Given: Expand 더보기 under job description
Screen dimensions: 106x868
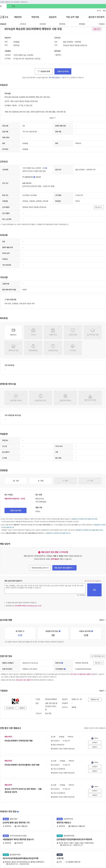Looking at the screenshot, I should click(53, 118).
